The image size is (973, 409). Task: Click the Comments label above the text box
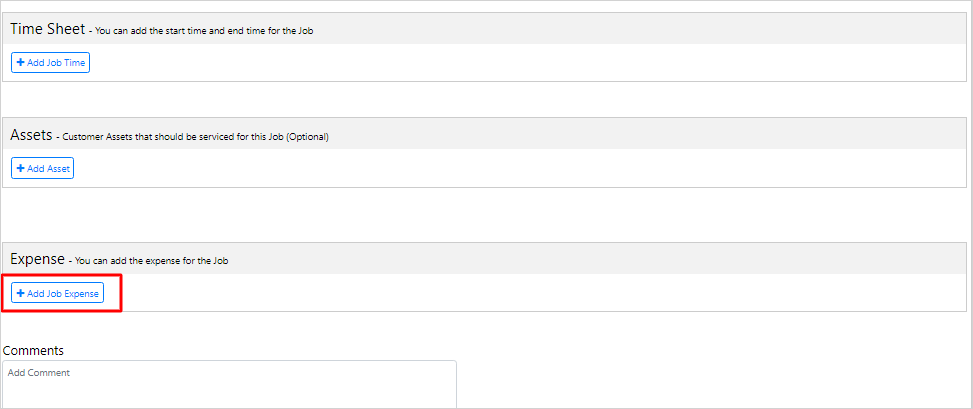33,351
